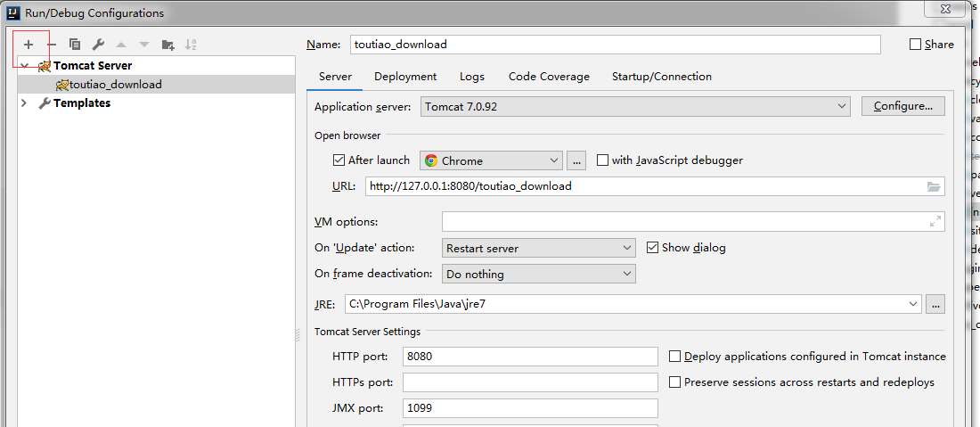
Task: Copy configuration using the duplicate icon
Action: (x=75, y=45)
